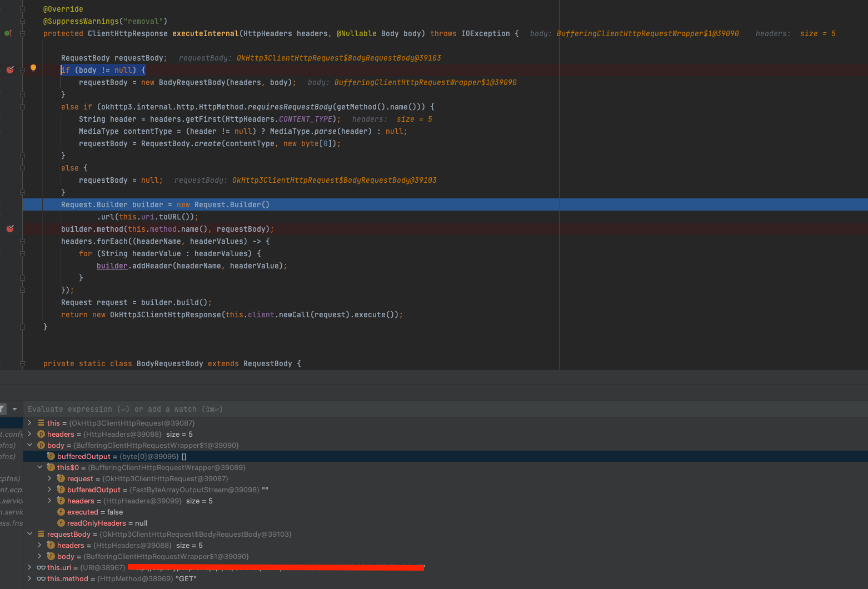Select the 'readOnlyHeaders = null' variable row

pyautogui.click(x=445, y=523)
